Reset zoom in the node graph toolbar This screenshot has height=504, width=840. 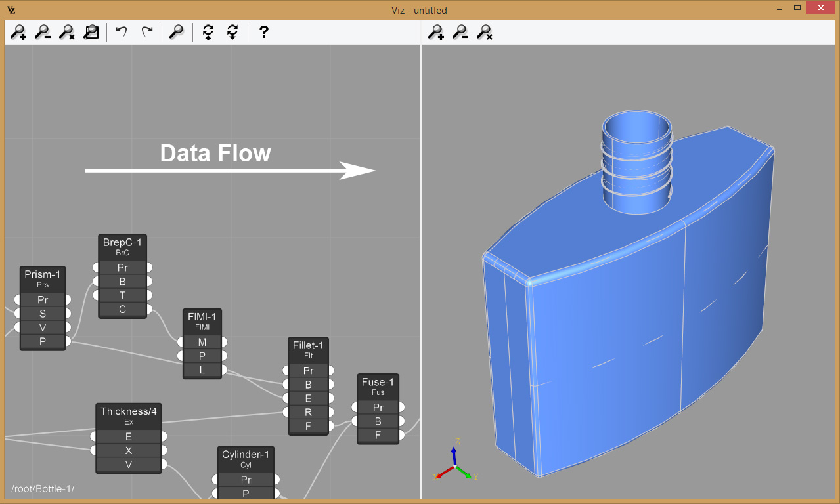point(67,32)
